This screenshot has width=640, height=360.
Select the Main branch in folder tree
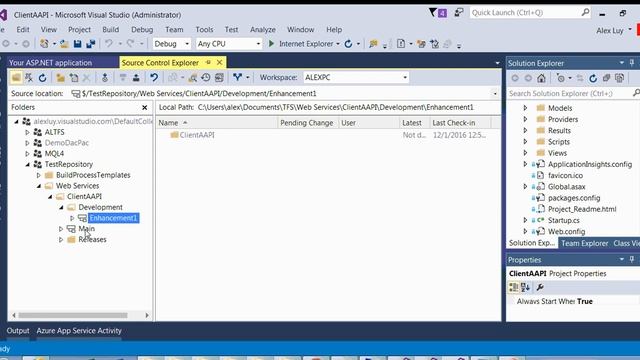[87, 229]
